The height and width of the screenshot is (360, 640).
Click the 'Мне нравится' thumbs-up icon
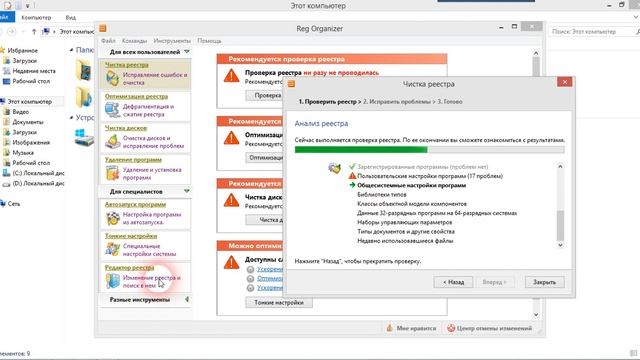click(x=389, y=328)
